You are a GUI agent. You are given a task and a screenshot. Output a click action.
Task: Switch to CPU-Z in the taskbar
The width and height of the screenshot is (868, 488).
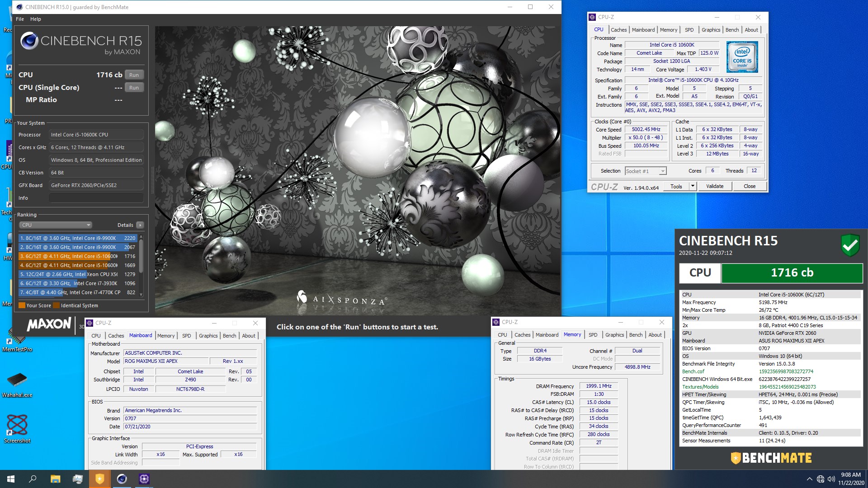point(144,479)
